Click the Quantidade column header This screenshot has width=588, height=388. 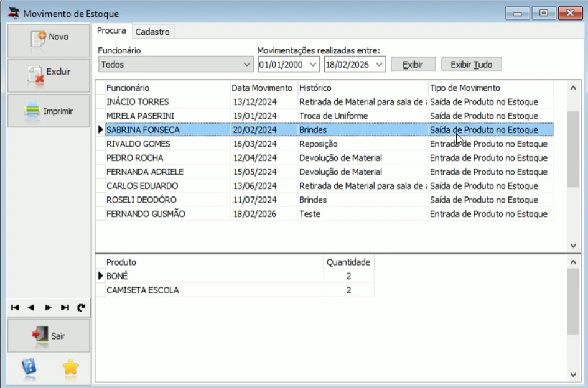pyautogui.click(x=348, y=262)
